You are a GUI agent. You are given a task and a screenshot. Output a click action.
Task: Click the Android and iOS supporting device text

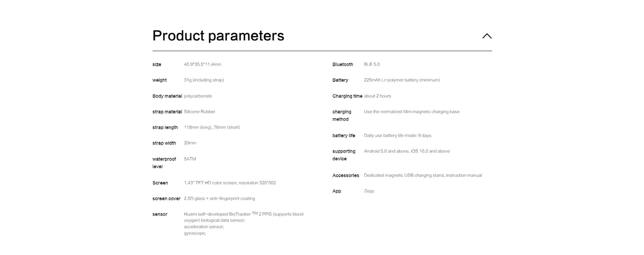[407, 151]
